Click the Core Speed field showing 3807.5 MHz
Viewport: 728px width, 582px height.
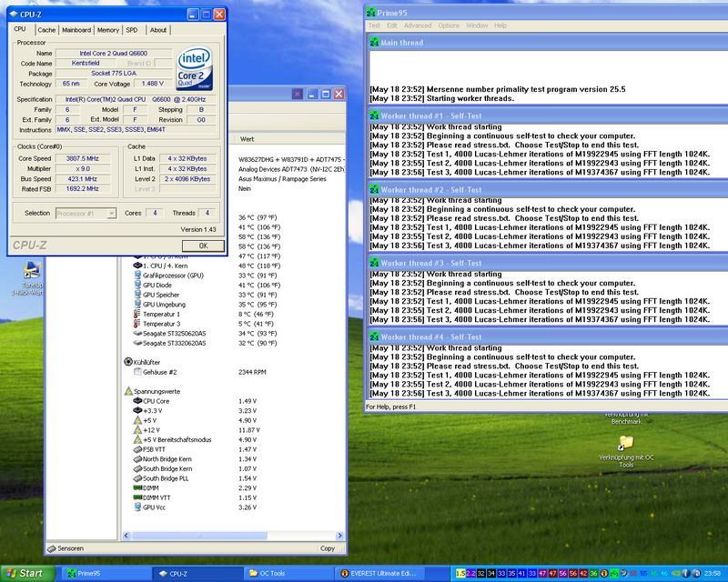coord(82,159)
